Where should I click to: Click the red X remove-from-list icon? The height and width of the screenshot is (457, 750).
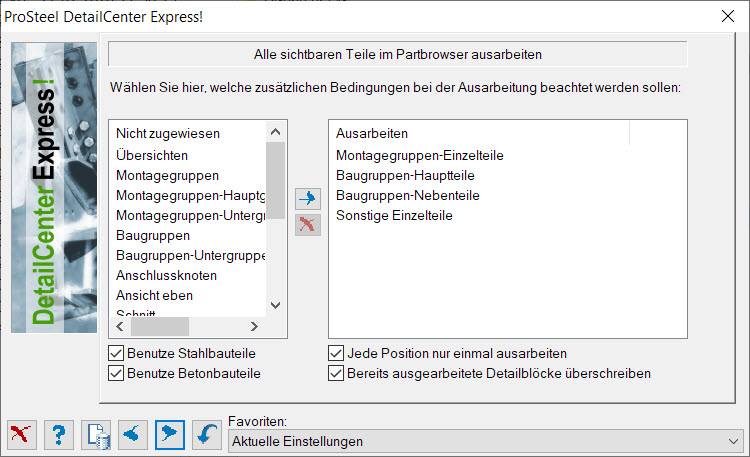(x=308, y=224)
